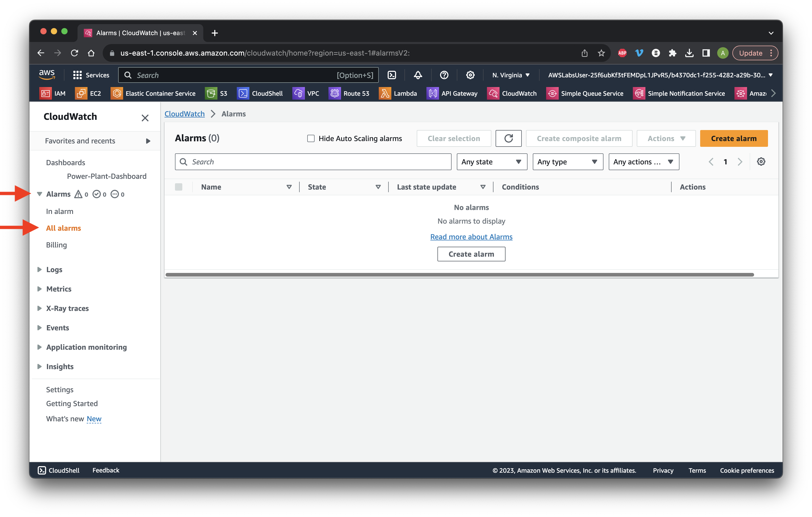Toggle select-all alarms checkbox in header
812x517 pixels.
coord(179,187)
